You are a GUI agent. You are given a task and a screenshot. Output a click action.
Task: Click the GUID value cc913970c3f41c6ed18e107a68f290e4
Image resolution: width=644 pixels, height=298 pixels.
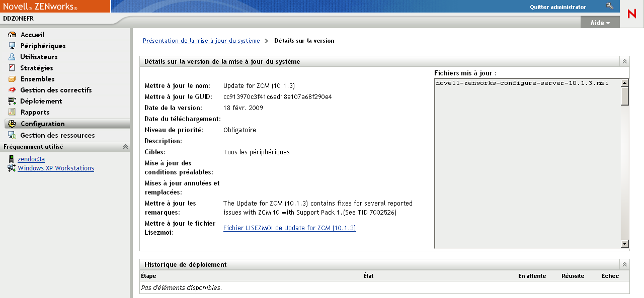click(277, 97)
